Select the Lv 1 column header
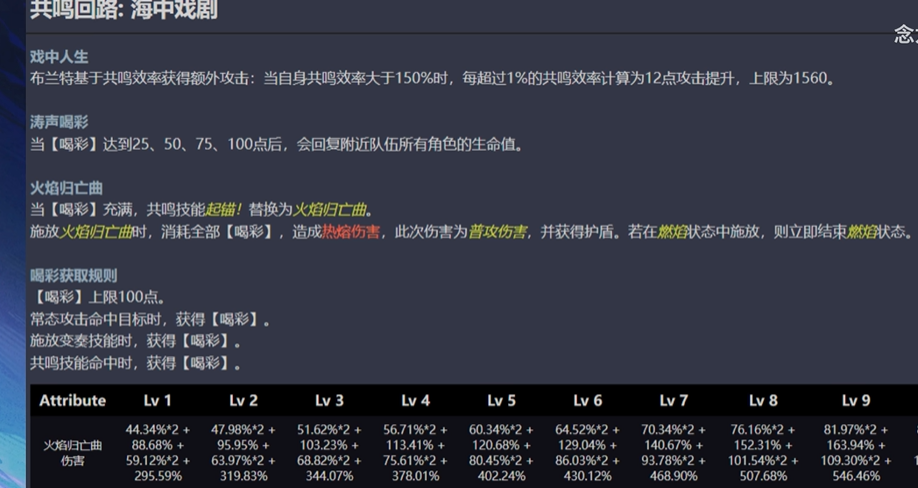This screenshot has width=918, height=488. [x=158, y=400]
